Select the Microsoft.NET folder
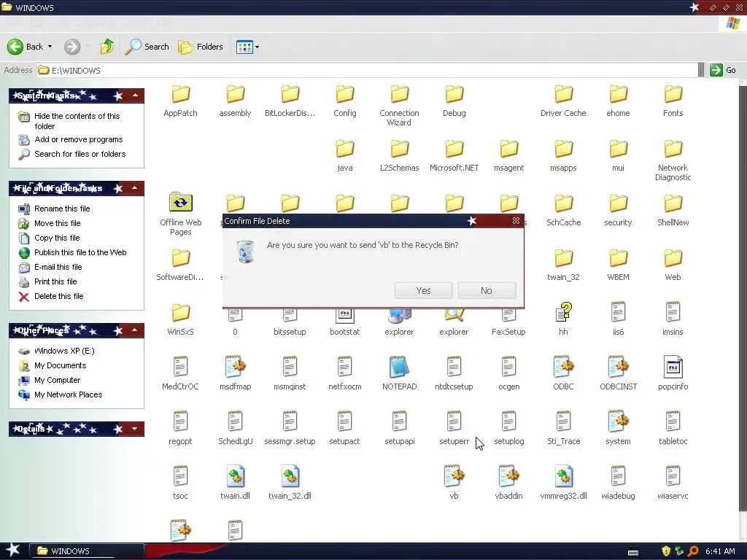747x560 pixels. coord(454,156)
